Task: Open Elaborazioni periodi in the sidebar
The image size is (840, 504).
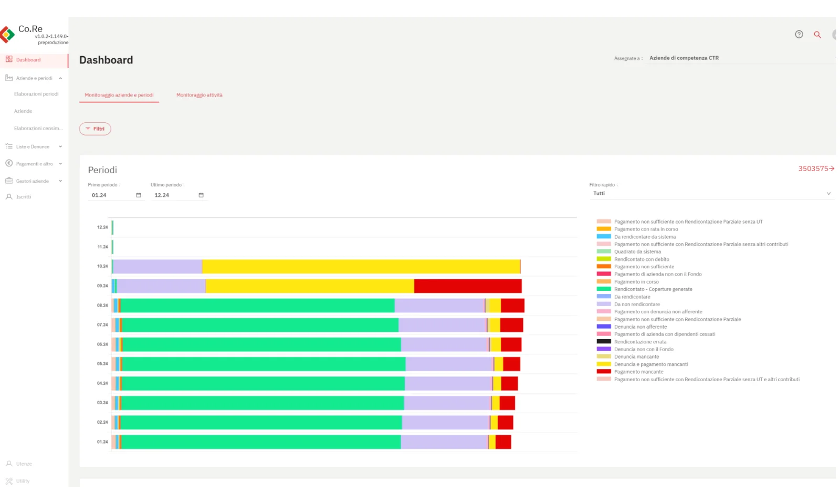Action: pos(36,94)
